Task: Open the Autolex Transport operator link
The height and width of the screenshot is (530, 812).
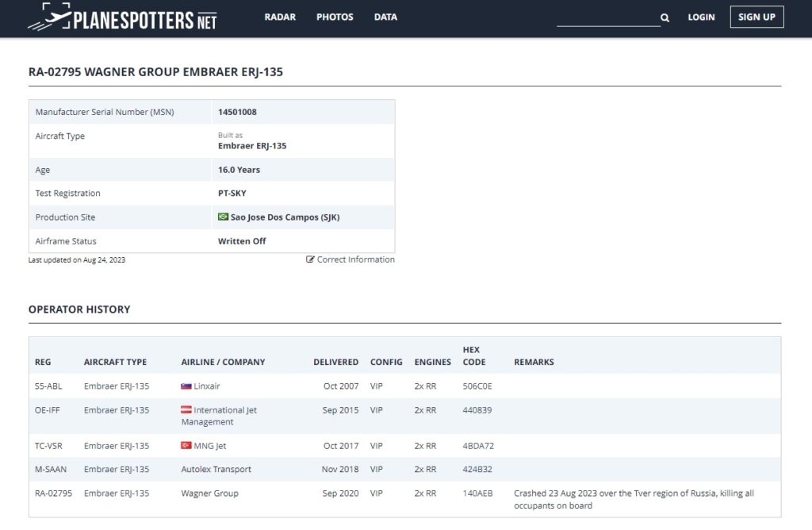Action: [216, 470]
